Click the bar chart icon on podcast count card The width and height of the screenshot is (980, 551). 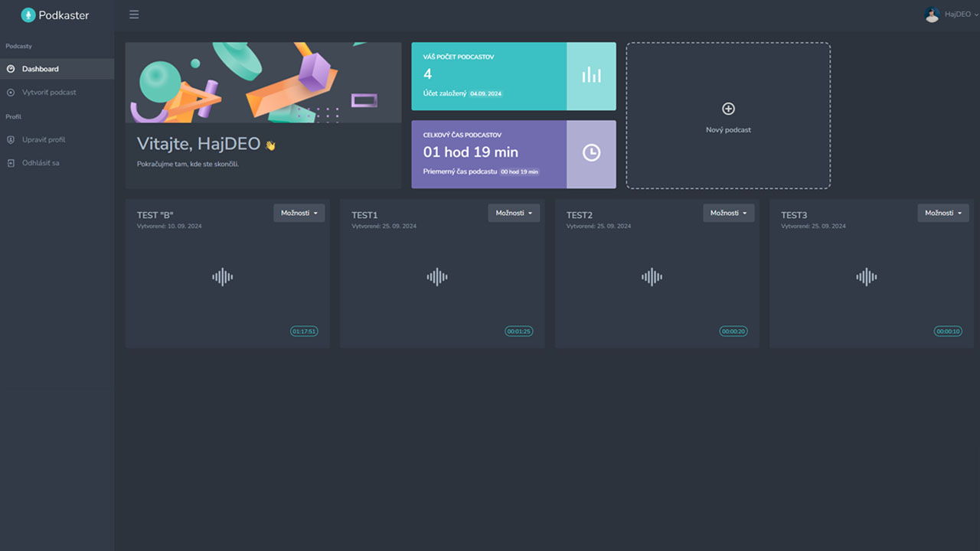pos(591,75)
